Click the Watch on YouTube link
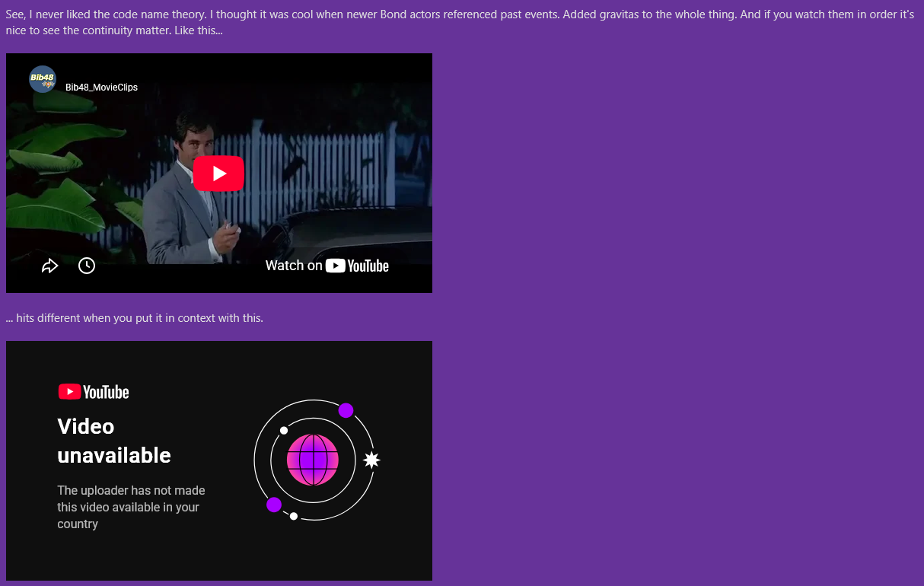This screenshot has width=924, height=586. [327, 266]
